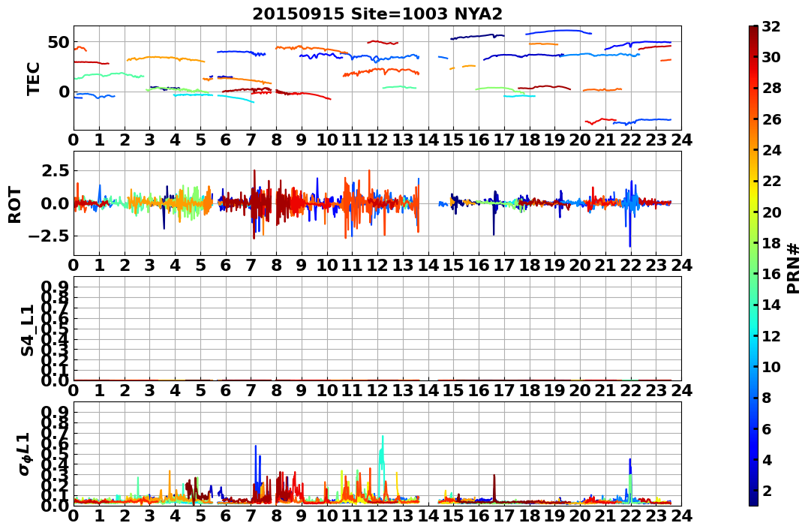Click colorbar tick label '6'
The image size is (808, 532).
[x=767, y=428]
